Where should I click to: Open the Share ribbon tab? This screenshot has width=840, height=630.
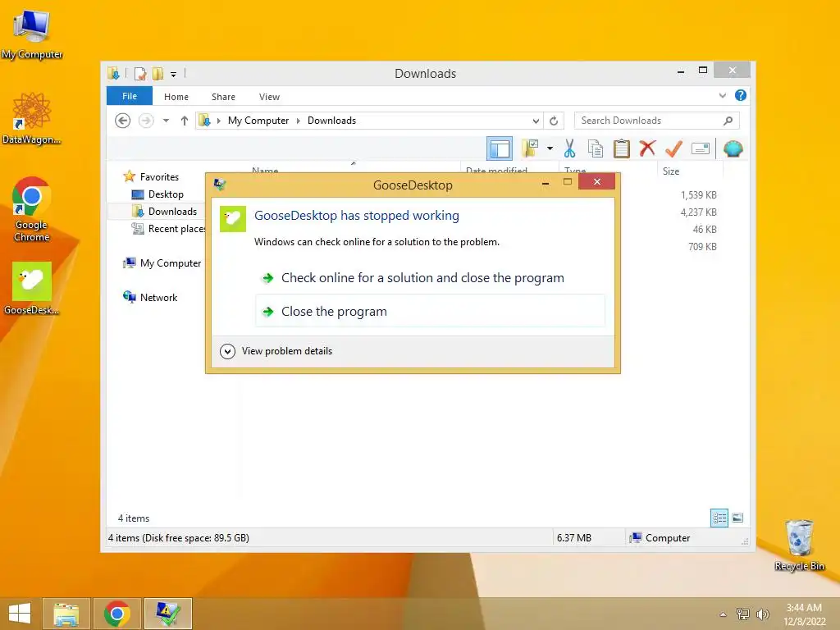point(223,97)
